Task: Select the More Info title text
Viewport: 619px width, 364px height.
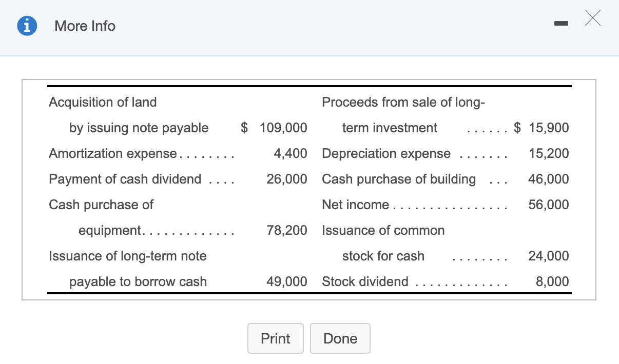Action: (85, 26)
